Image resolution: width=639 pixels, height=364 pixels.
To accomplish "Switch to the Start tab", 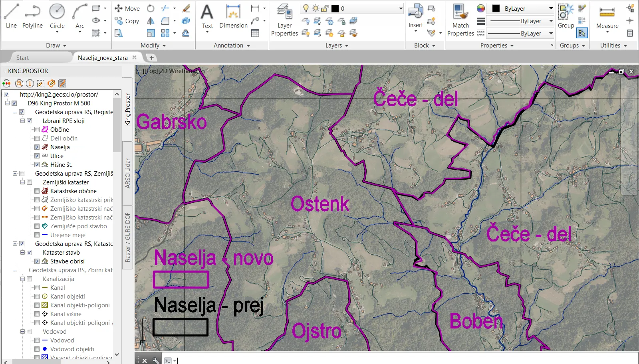I will [23, 58].
